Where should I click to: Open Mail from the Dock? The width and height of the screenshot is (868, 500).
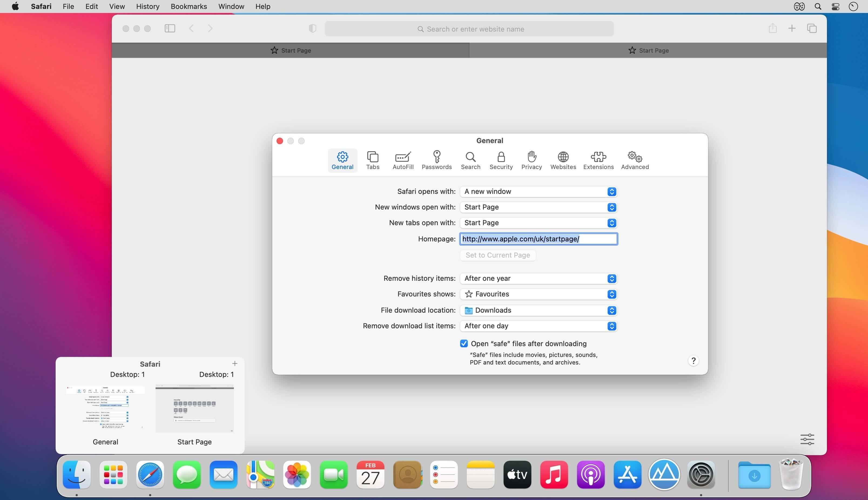[224, 475]
